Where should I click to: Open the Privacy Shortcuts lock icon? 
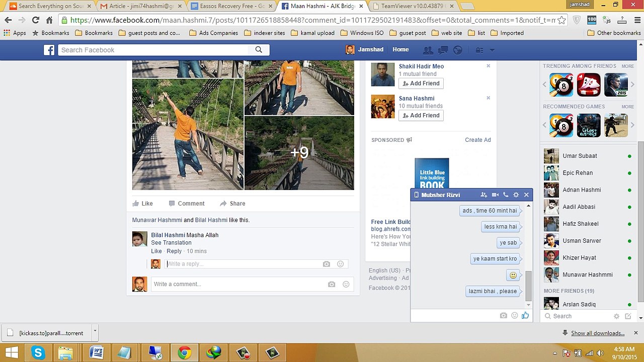coord(479,50)
